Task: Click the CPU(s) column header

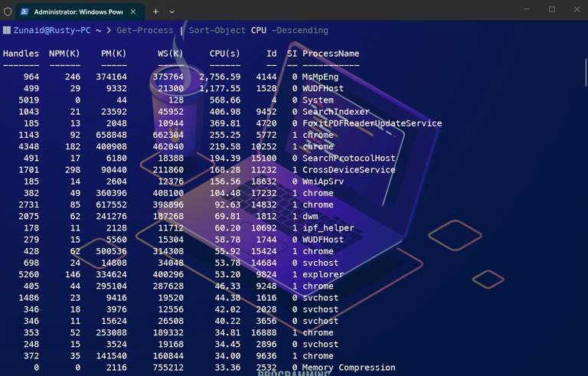Action: point(224,54)
